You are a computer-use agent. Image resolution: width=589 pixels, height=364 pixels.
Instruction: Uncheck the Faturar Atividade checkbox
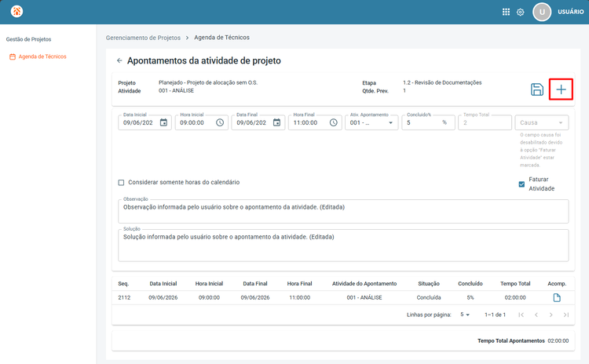click(521, 184)
